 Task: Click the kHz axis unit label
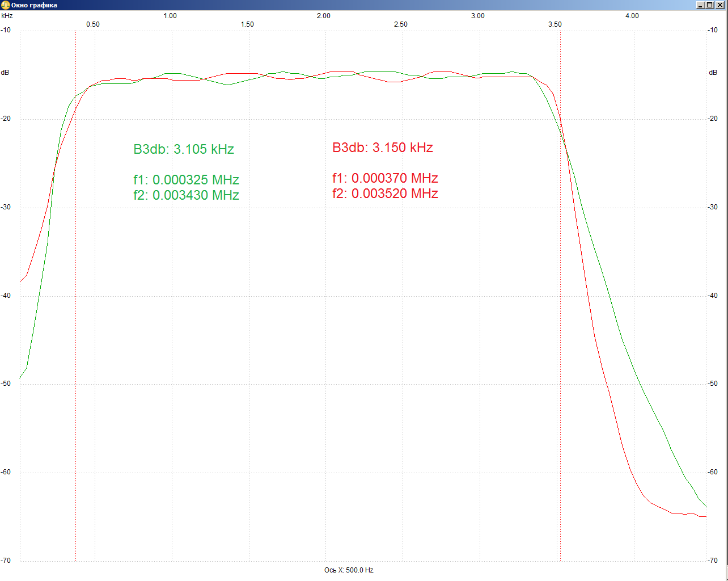click(x=7, y=16)
